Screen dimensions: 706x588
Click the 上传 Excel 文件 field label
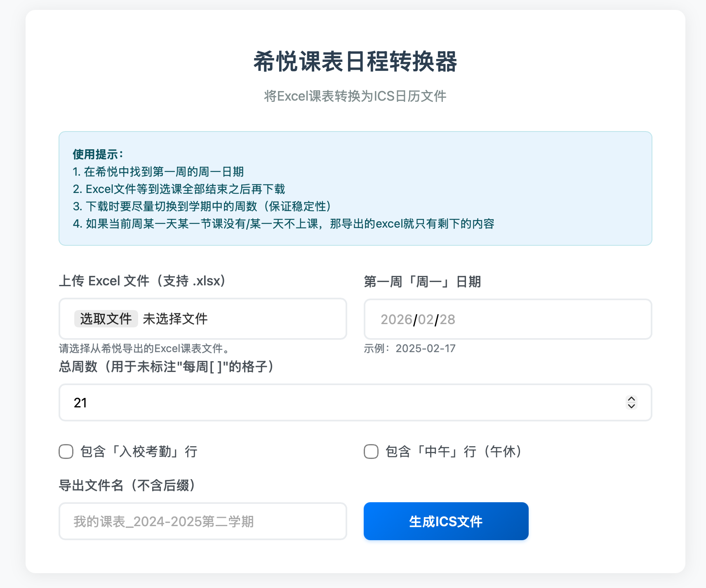pos(143,281)
